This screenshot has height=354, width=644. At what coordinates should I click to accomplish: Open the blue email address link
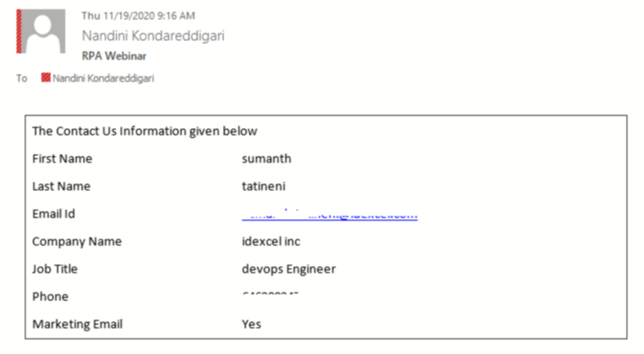[329, 216]
